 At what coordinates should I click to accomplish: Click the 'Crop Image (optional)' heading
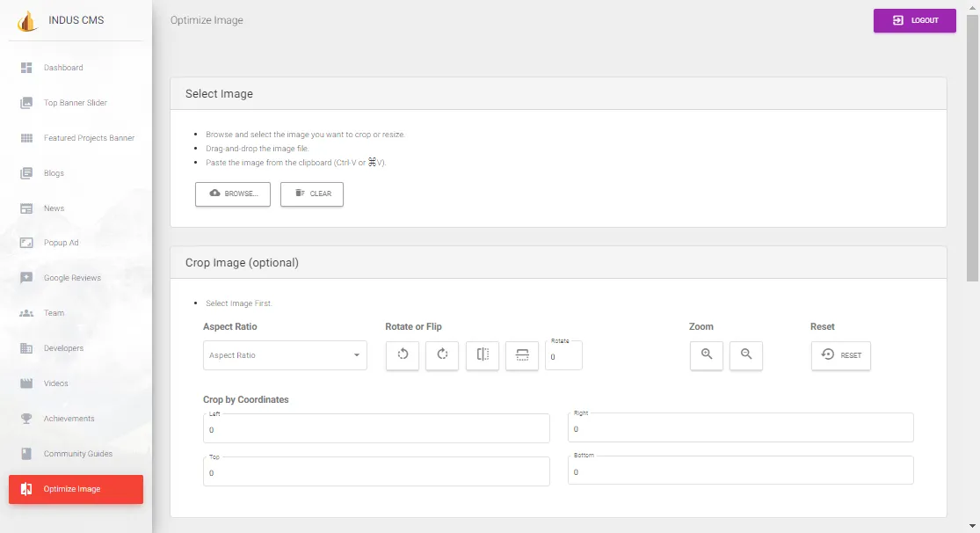click(242, 263)
